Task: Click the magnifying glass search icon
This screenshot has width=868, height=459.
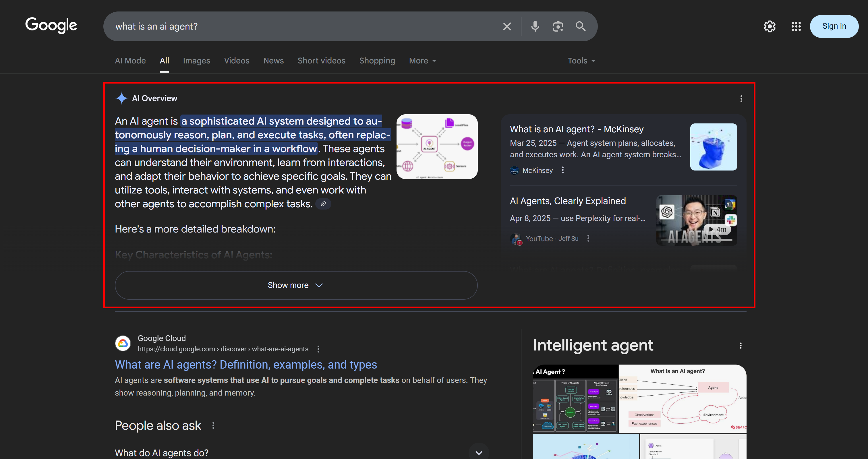Action: [580, 26]
